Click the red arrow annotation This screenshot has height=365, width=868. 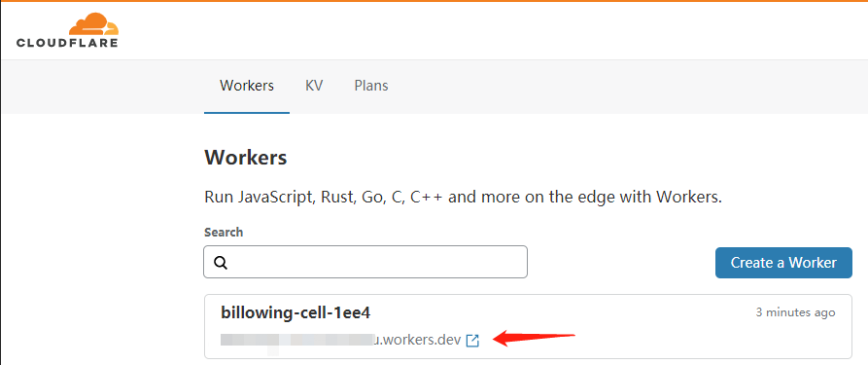coord(535,338)
